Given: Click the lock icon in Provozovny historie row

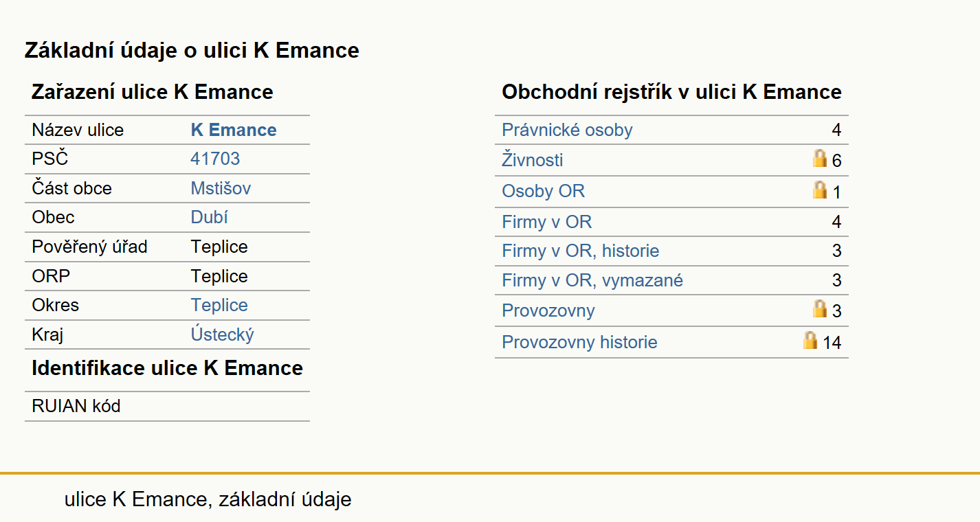Looking at the screenshot, I should pyautogui.click(x=810, y=340).
